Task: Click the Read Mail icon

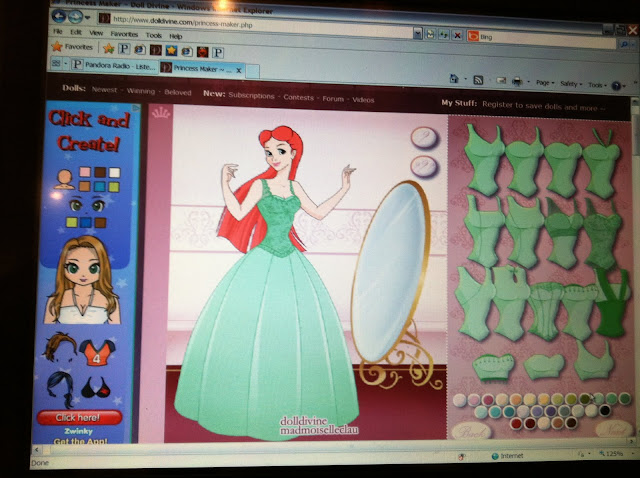Action: click(x=501, y=81)
